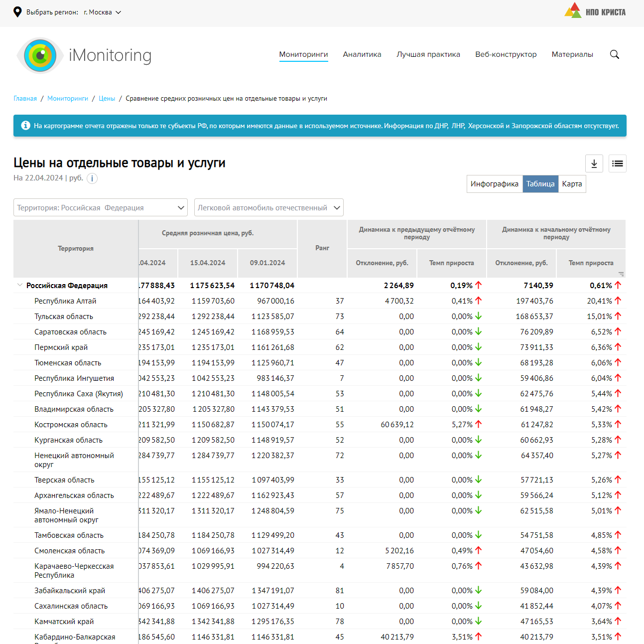The height and width of the screenshot is (644, 644).
Task: Open the Территория dropdown
Action: 100,208
